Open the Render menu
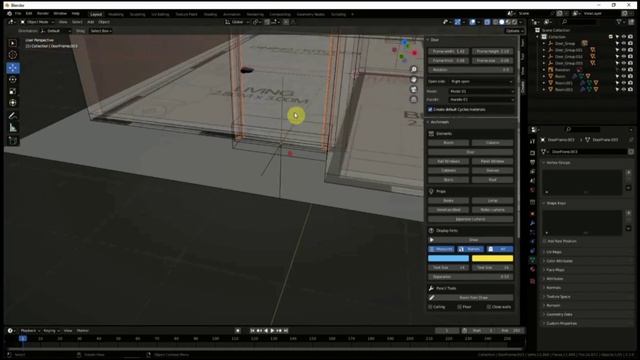Viewport: 640px width, 360px height. (x=42, y=13)
